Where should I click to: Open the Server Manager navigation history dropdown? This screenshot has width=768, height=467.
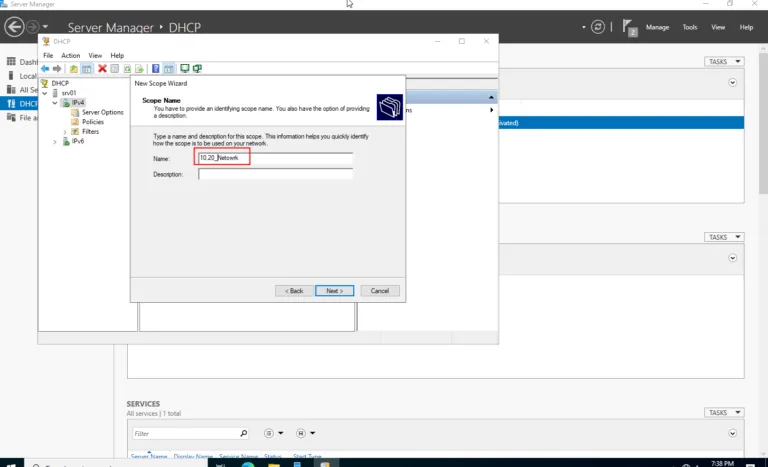[x=45, y=26]
